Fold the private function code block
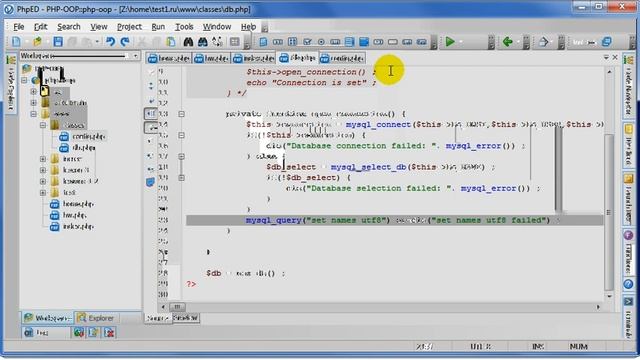The image size is (640, 360). pyautogui.click(x=182, y=114)
